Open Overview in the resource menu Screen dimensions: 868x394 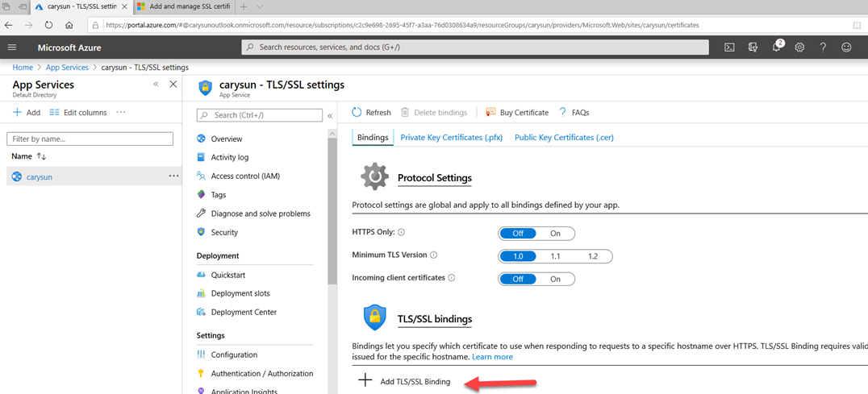point(227,139)
